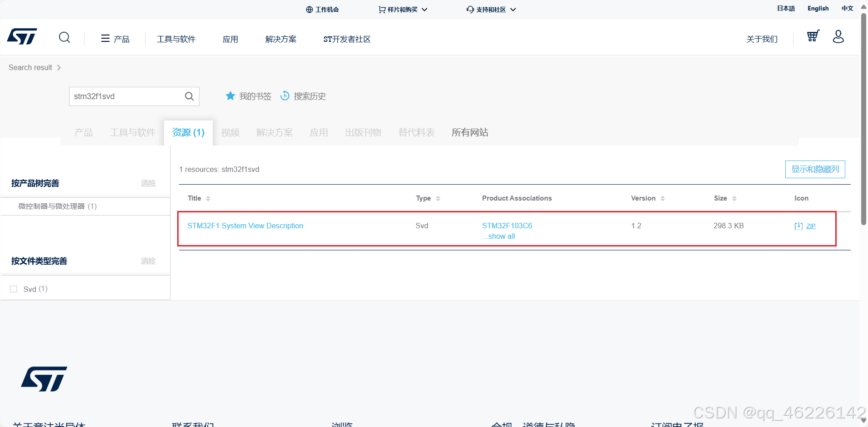The height and width of the screenshot is (427, 868).
Task: Expand product associations with show all
Action: 499,236
